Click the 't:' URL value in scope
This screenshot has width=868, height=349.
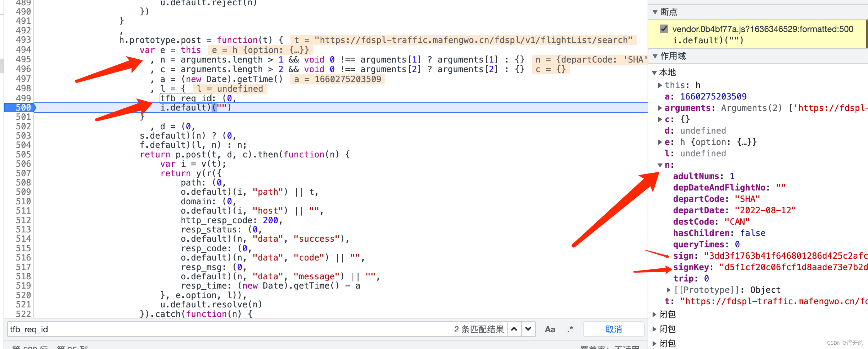tap(773, 301)
